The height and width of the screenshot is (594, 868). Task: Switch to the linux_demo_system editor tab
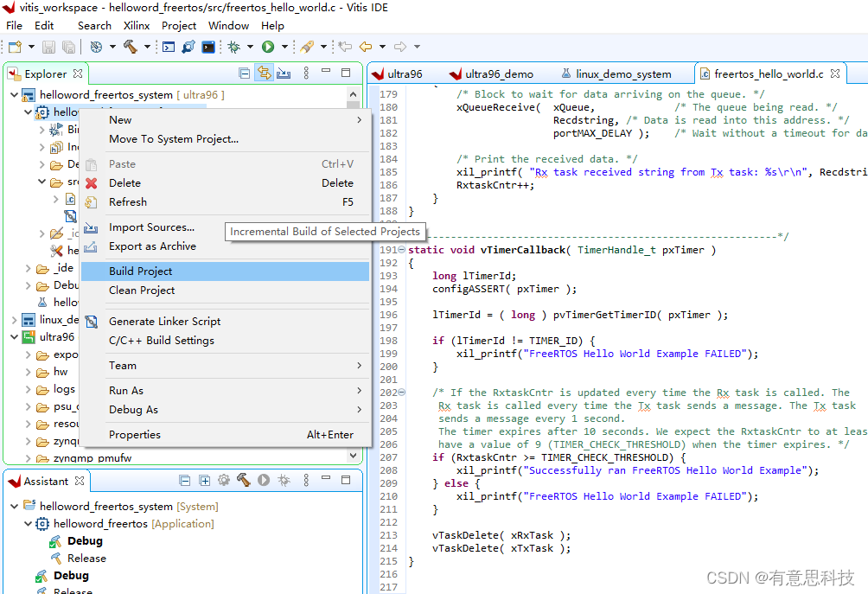[616, 73]
